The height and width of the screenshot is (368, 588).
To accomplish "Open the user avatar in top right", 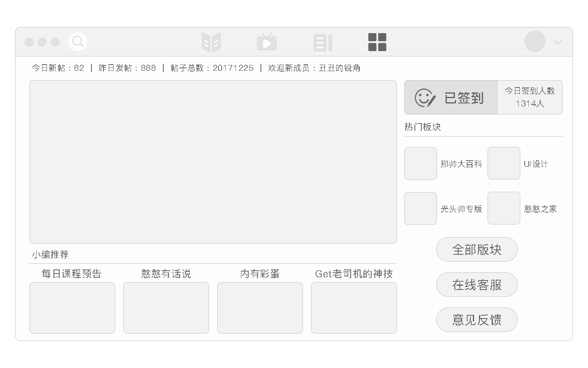I will [x=535, y=42].
